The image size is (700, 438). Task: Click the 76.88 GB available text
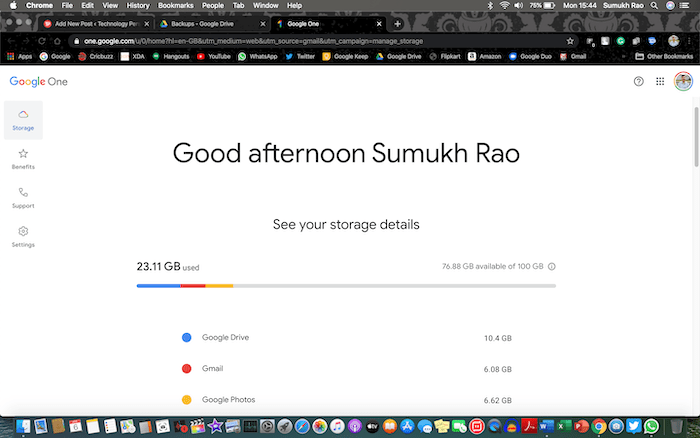[x=492, y=267]
